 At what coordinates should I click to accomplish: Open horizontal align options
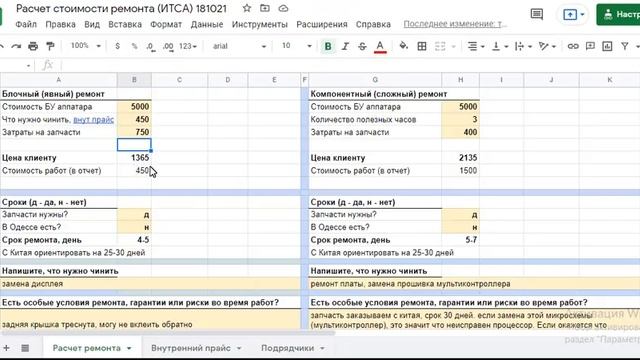476,46
